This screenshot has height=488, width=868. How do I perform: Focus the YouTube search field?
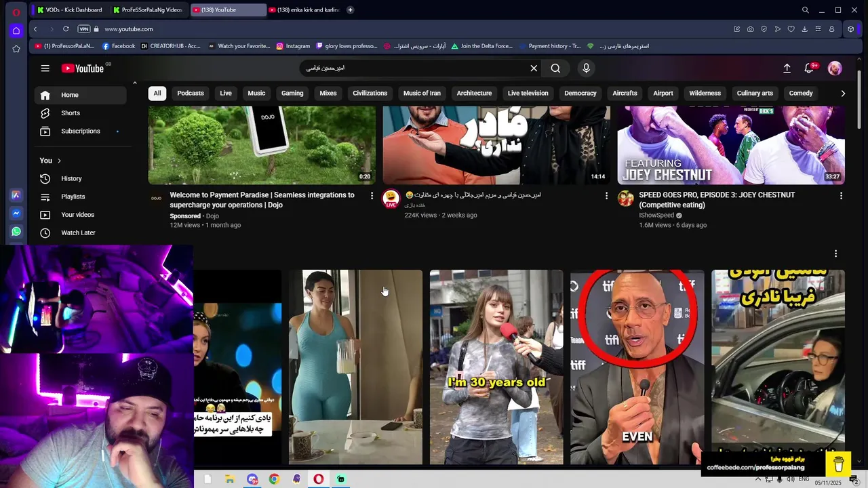click(x=414, y=68)
